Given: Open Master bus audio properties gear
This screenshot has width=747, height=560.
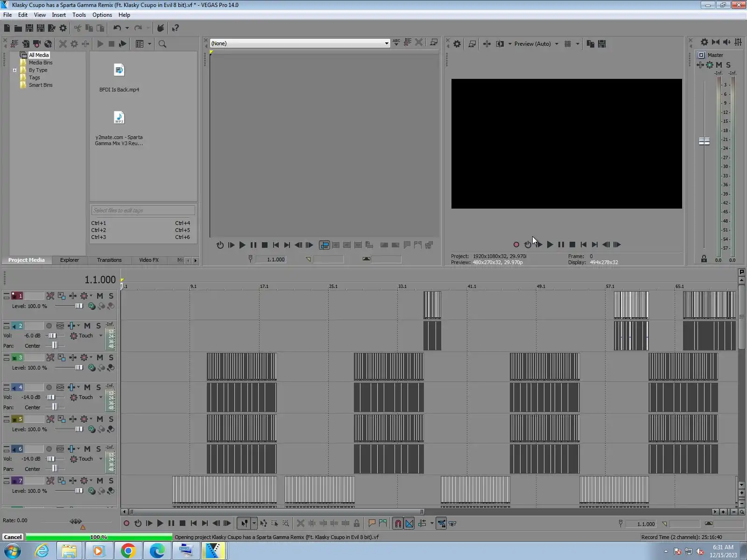Looking at the screenshot, I should [x=705, y=42].
